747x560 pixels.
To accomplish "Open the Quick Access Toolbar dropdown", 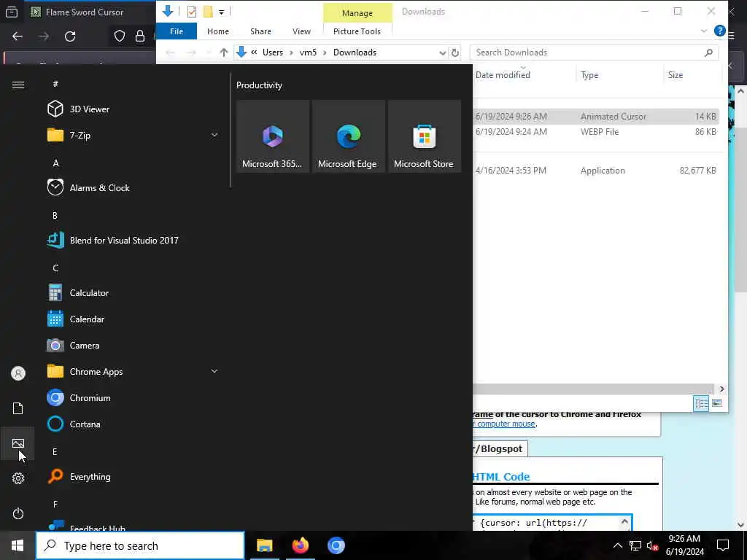I will (221, 12).
